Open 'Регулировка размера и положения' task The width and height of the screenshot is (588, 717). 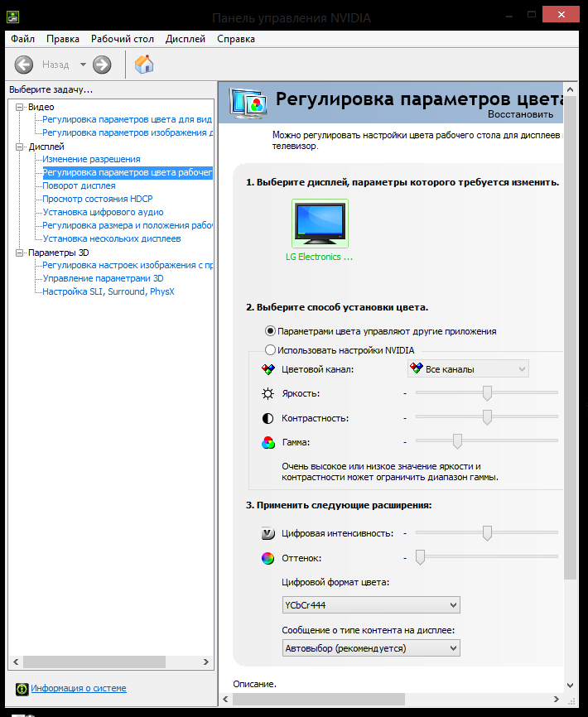[128, 225]
